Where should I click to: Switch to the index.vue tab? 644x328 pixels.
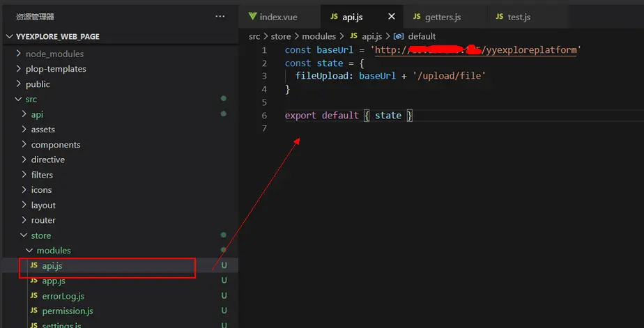[279, 17]
